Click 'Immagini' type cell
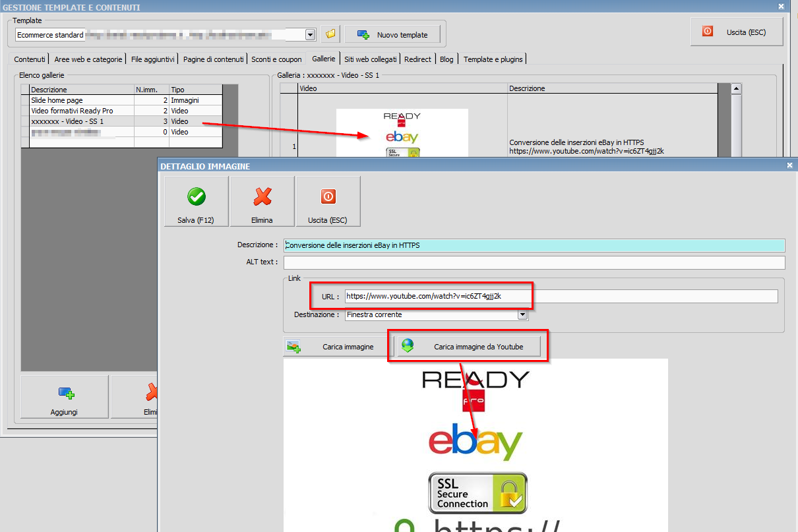Screen dimensions: 798x532 pyautogui.click(x=196, y=100)
